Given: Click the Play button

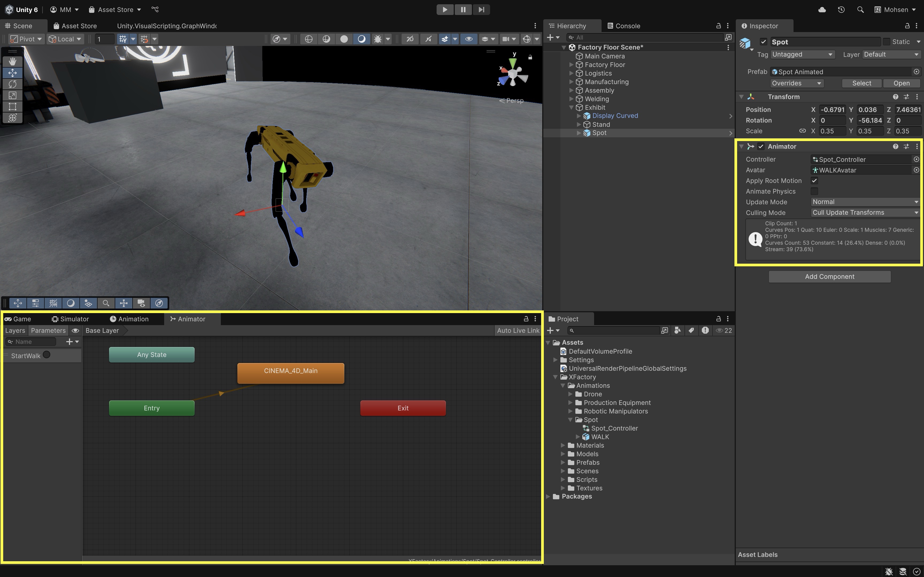Looking at the screenshot, I should coord(445,10).
